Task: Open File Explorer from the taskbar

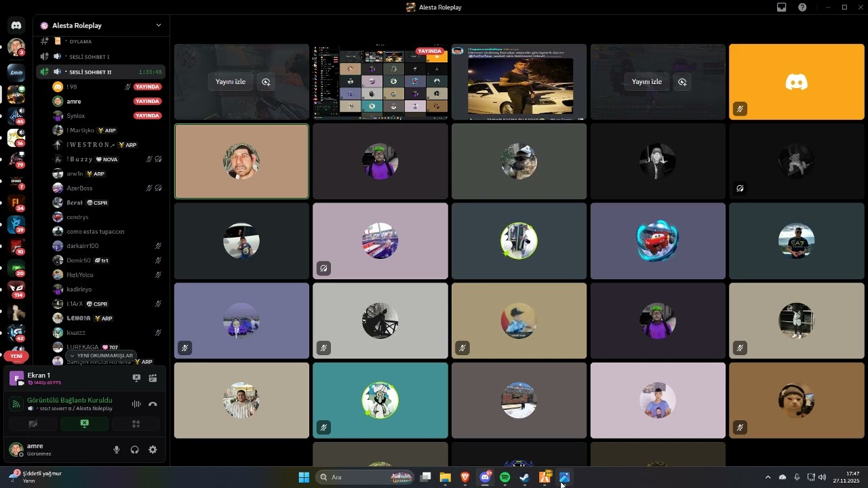Action: (x=445, y=477)
